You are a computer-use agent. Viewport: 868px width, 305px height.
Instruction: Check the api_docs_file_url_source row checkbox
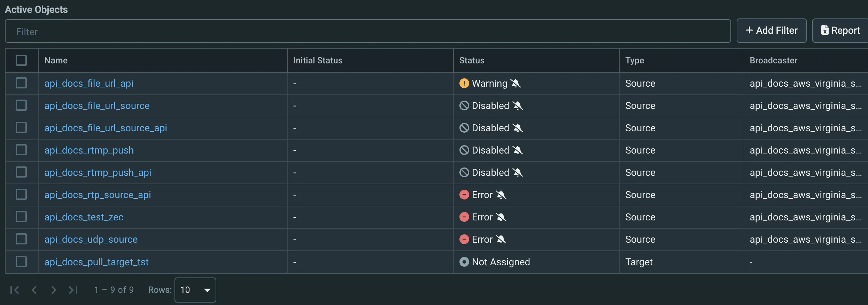pyautogui.click(x=21, y=105)
